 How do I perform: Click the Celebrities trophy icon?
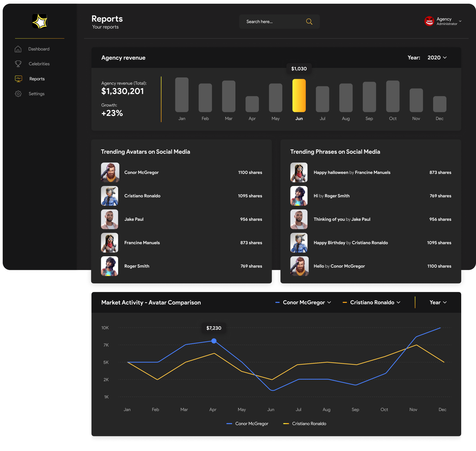coord(18,64)
